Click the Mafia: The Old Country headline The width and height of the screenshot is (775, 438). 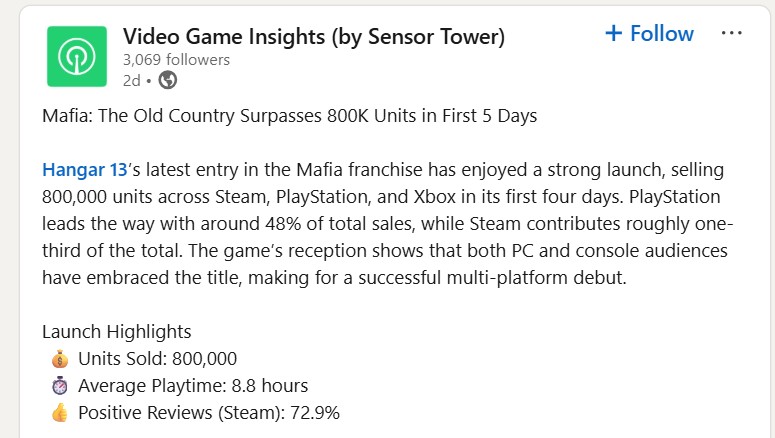tap(290, 116)
